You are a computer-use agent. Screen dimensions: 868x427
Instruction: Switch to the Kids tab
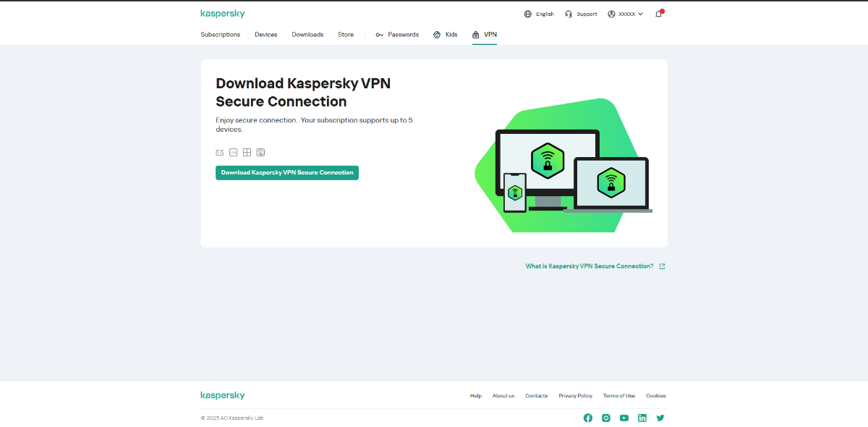[446, 35]
